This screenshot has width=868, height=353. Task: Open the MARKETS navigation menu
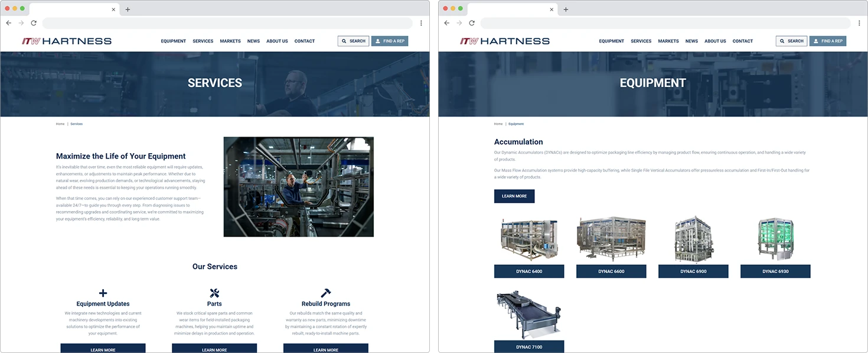[230, 41]
